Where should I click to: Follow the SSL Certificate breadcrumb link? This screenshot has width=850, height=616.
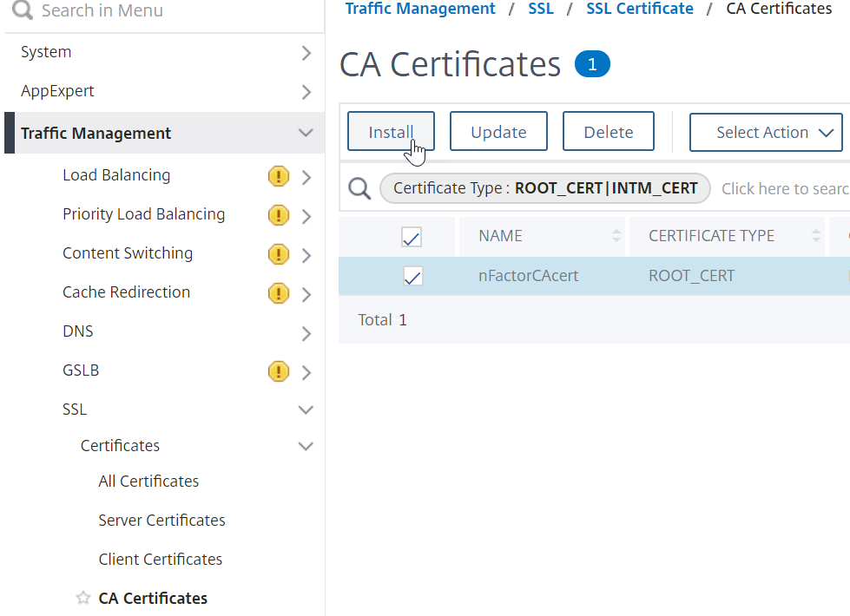[640, 9]
